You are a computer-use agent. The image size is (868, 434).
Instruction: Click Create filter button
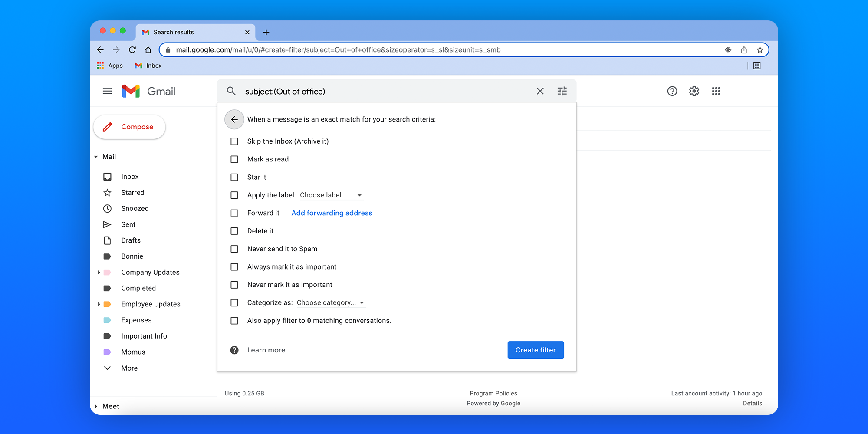536,350
